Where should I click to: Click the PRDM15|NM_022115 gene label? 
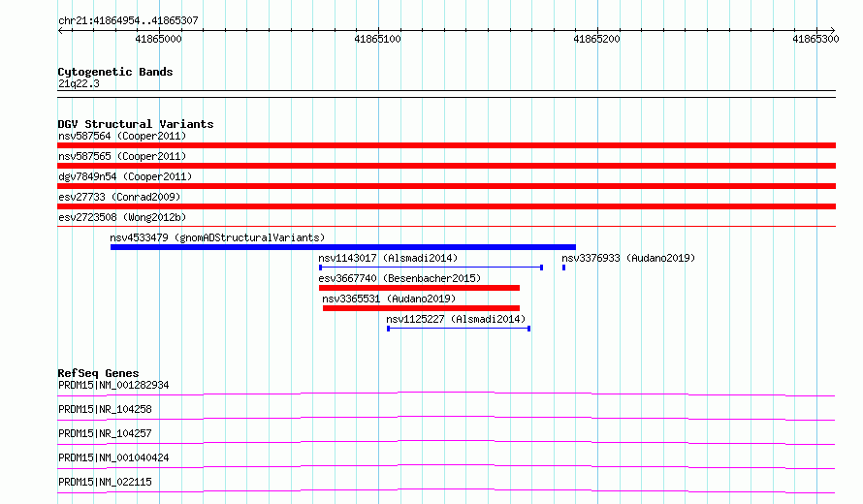(x=105, y=482)
